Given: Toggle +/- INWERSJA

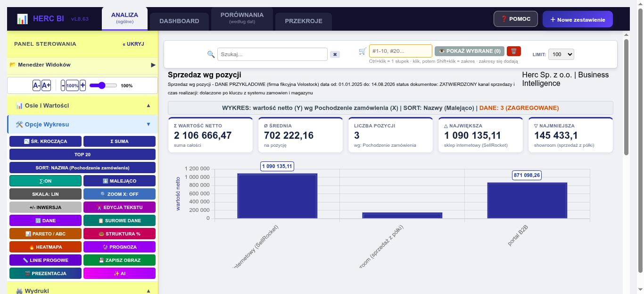Looking at the screenshot, I should pos(45,207).
